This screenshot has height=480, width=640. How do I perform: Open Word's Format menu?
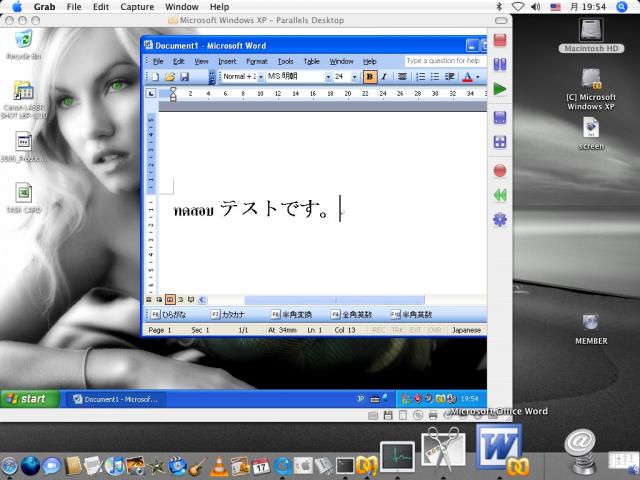(257, 61)
